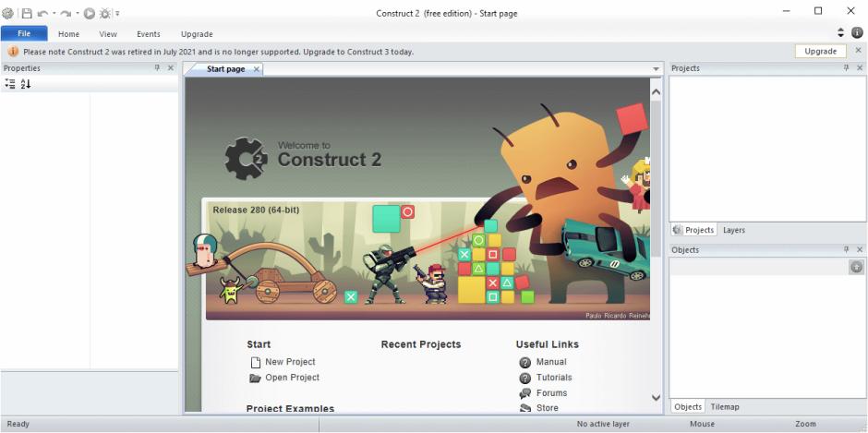Open the undo history dropdown arrow
Screen dimensions: 868x433
click(x=54, y=13)
